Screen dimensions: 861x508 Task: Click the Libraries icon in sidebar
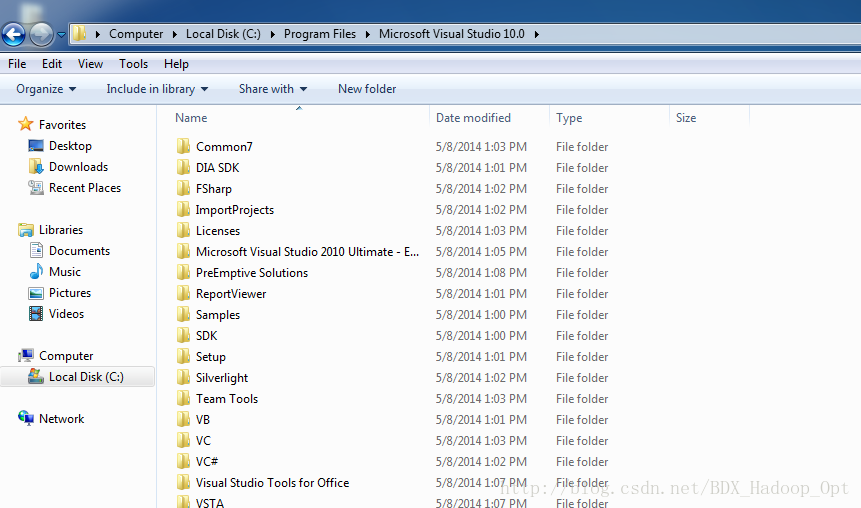[26, 230]
